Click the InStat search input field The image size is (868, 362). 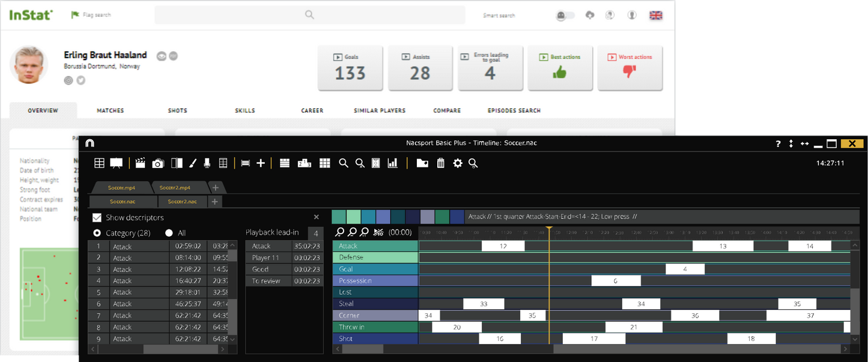click(x=310, y=15)
